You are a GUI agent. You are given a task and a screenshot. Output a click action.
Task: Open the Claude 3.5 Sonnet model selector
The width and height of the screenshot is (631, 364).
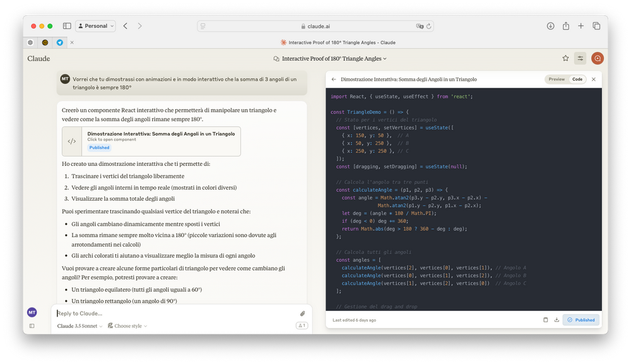[x=80, y=326]
